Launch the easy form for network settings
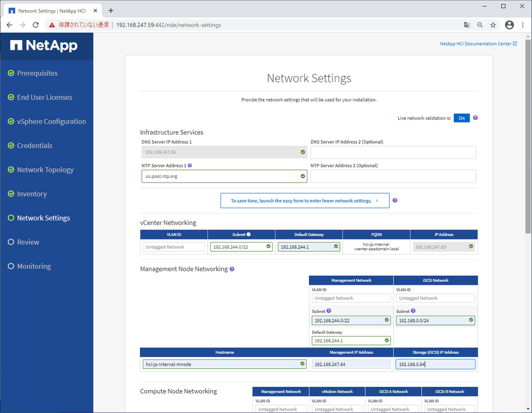This screenshot has height=413, width=532. pos(305,201)
